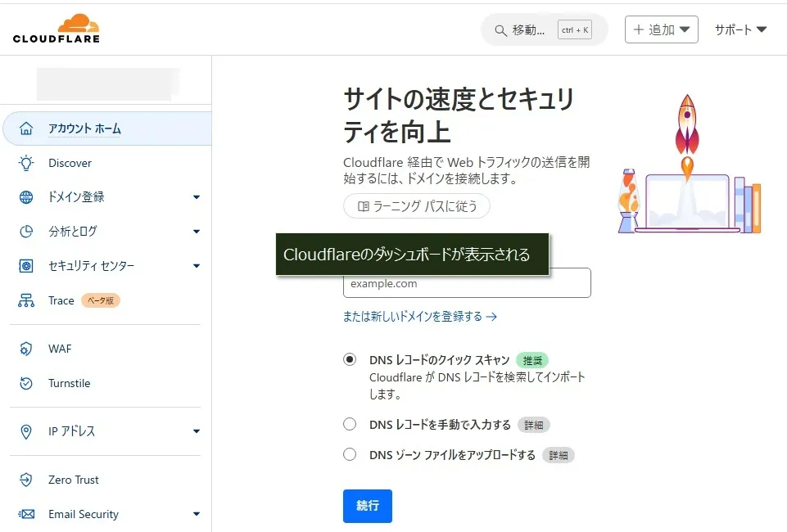Expand the セキュリティ センター section arrow
This screenshot has width=787, height=532.
click(x=197, y=266)
